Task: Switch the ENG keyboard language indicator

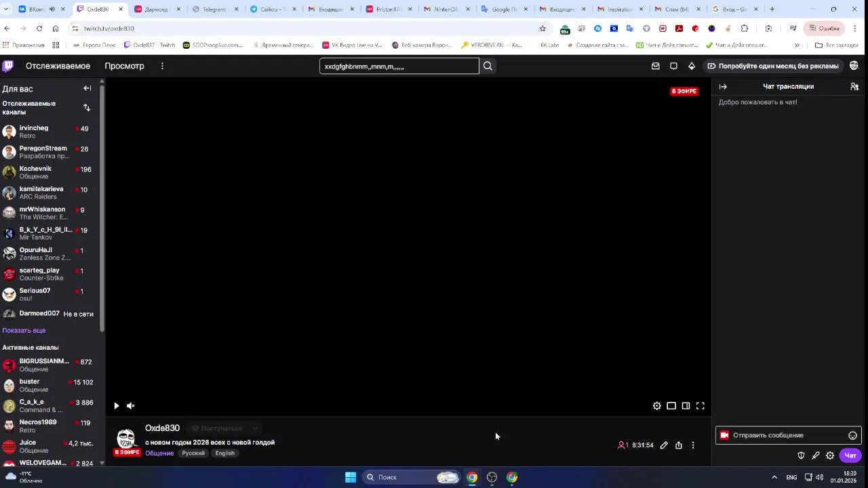Action: pyautogui.click(x=791, y=477)
